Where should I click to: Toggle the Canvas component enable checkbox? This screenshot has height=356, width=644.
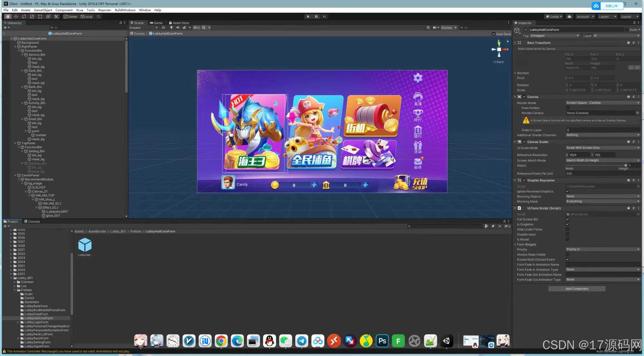click(524, 97)
